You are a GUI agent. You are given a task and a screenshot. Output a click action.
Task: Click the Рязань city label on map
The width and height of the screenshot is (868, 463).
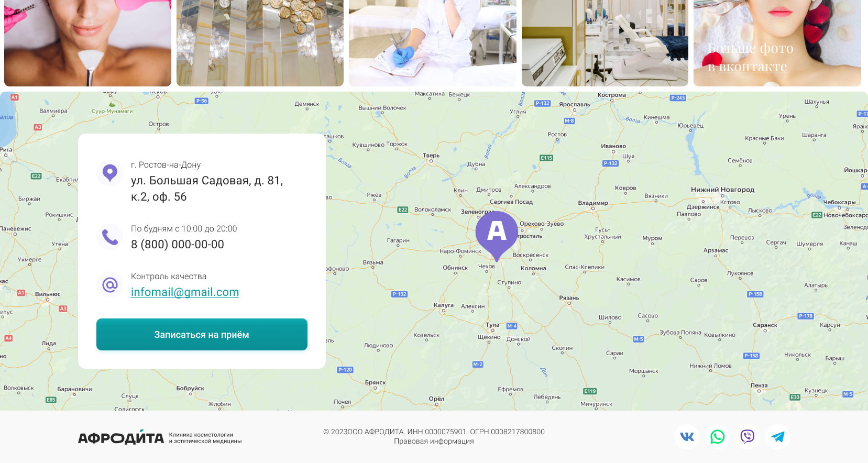(x=569, y=298)
